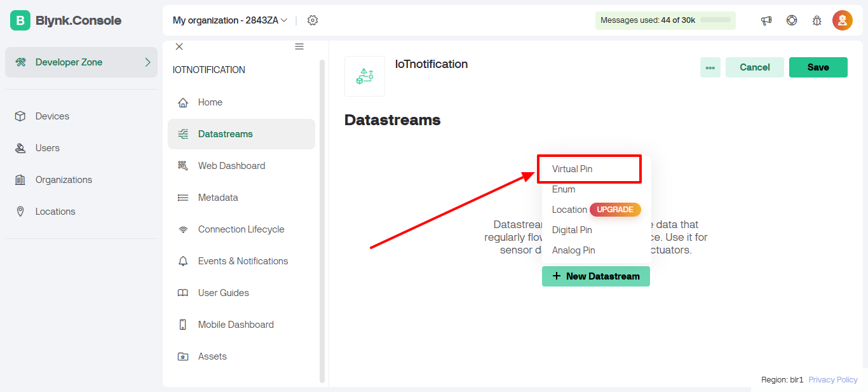This screenshot has width=868, height=392.
Task: Click the template menu scrollbar
Action: click(x=322, y=222)
